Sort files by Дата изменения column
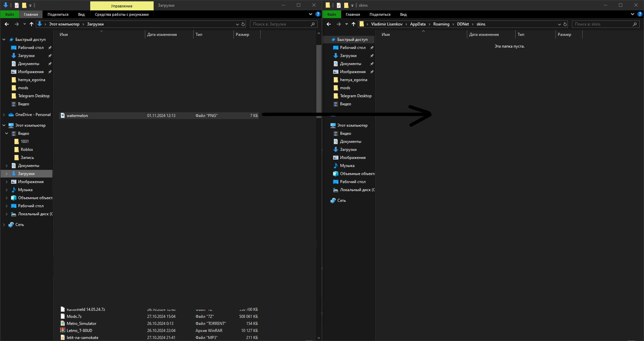The height and width of the screenshot is (341, 644). click(x=162, y=35)
